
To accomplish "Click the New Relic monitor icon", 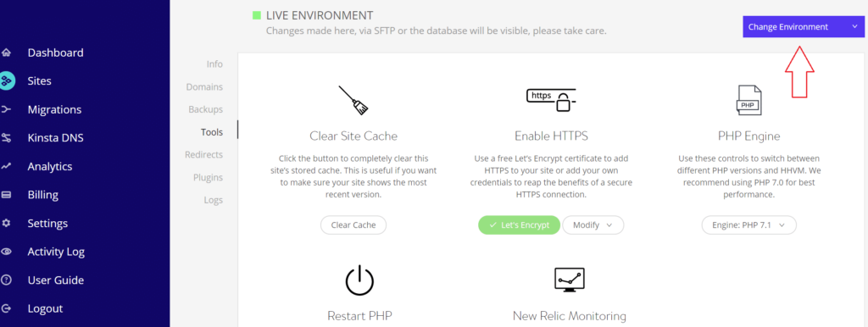I will 569,280.
